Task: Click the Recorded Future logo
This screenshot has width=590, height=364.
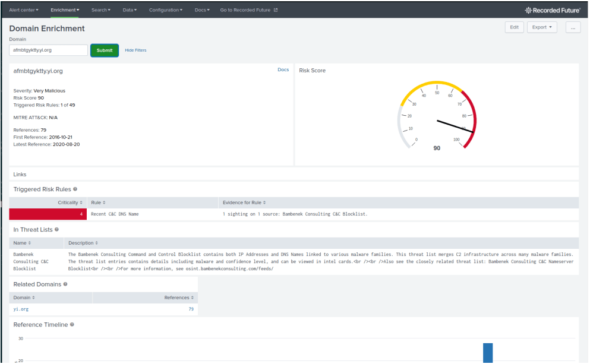Action: (553, 10)
